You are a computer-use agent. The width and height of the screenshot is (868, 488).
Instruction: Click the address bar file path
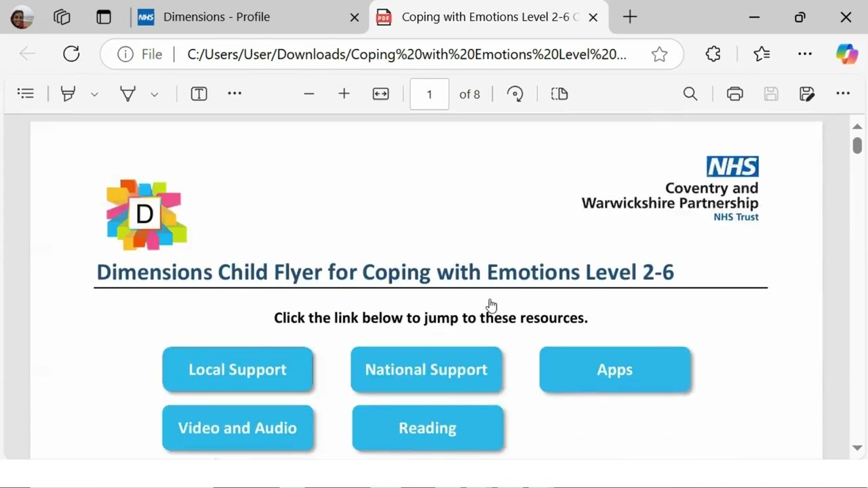[x=407, y=54]
